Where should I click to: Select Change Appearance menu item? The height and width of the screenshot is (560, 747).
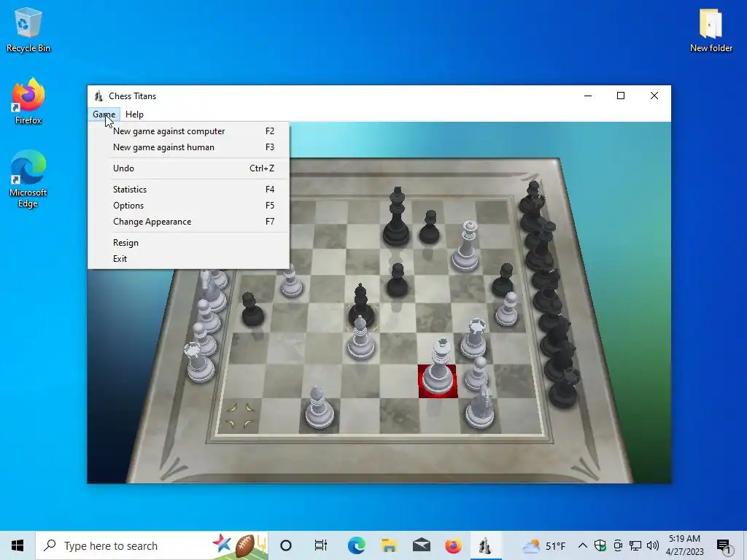pos(188,222)
